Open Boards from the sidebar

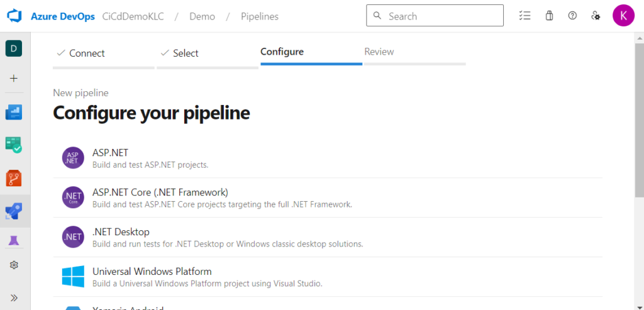pos(14,113)
